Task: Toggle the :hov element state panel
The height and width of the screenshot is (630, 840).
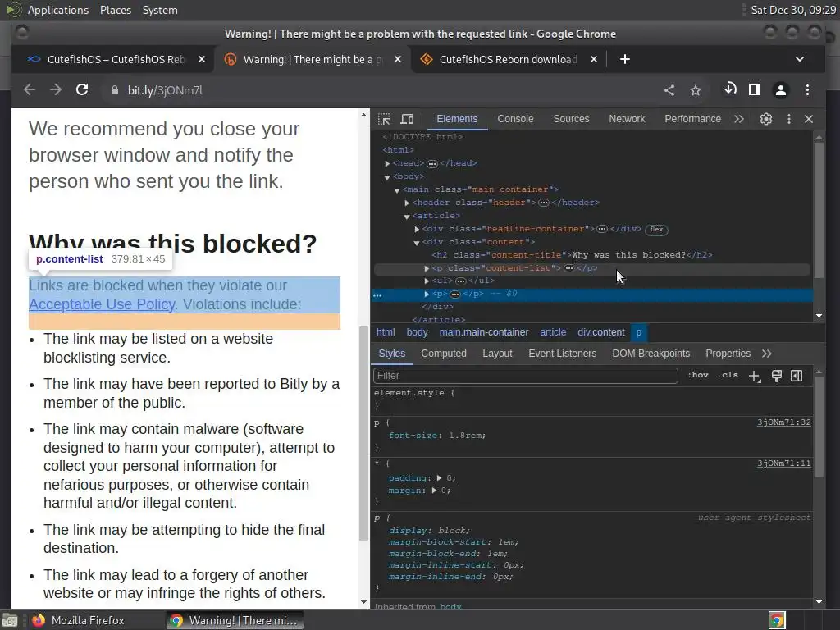Action: [698, 375]
